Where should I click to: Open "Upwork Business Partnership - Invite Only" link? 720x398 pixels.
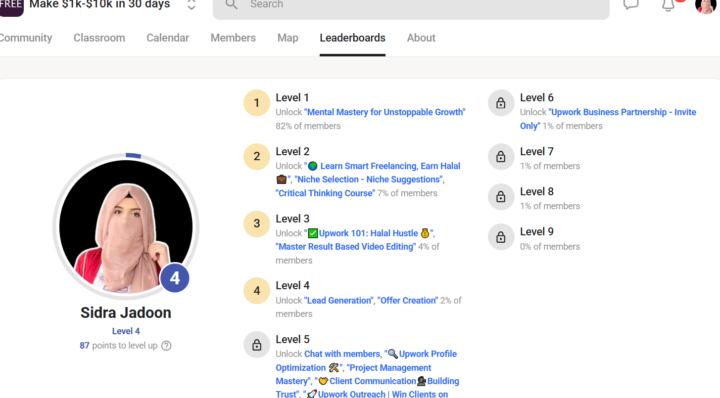coord(608,118)
